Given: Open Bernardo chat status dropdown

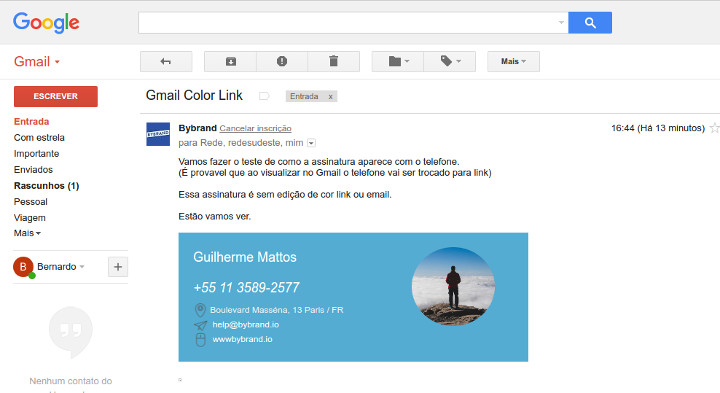Looking at the screenshot, I should point(82,267).
